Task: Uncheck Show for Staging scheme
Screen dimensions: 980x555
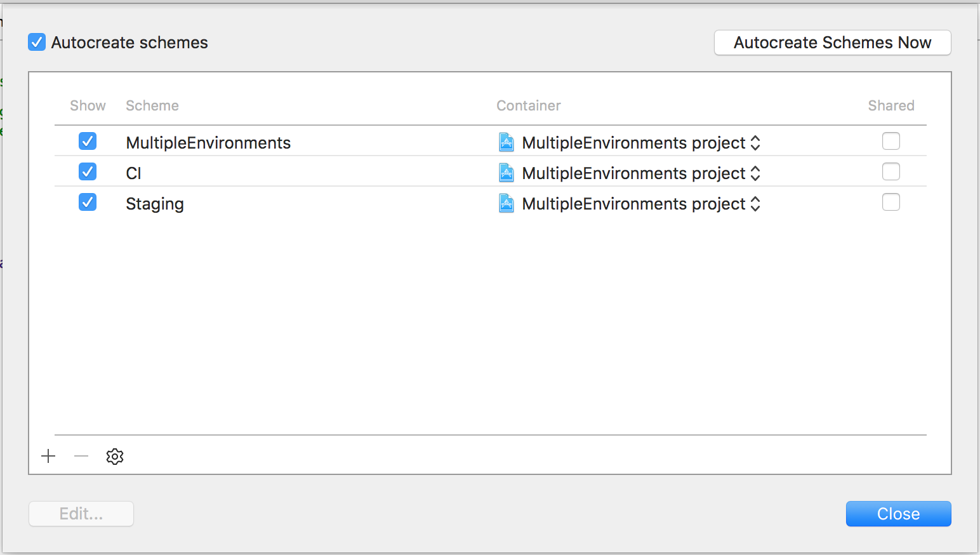Action: pyautogui.click(x=88, y=202)
